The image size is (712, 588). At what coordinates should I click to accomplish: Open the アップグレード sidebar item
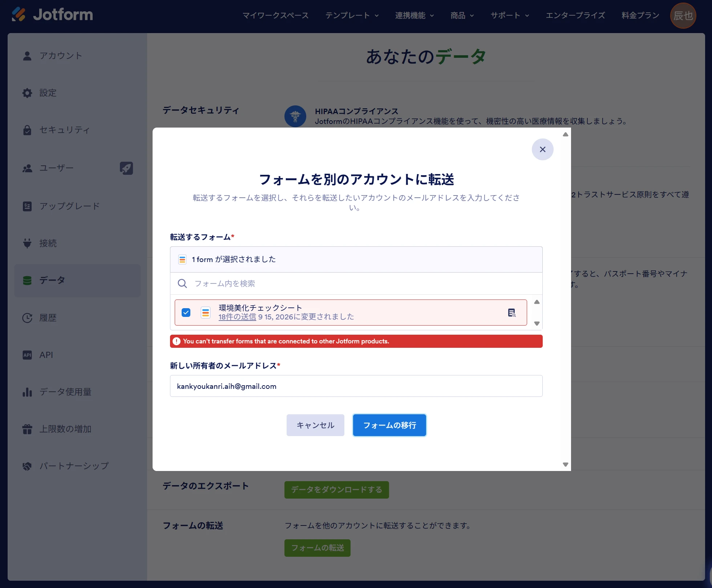(x=77, y=206)
